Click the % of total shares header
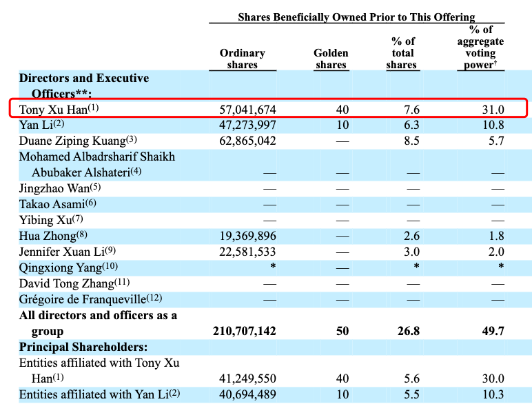The height and width of the screenshot is (404, 532). click(402, 53)
